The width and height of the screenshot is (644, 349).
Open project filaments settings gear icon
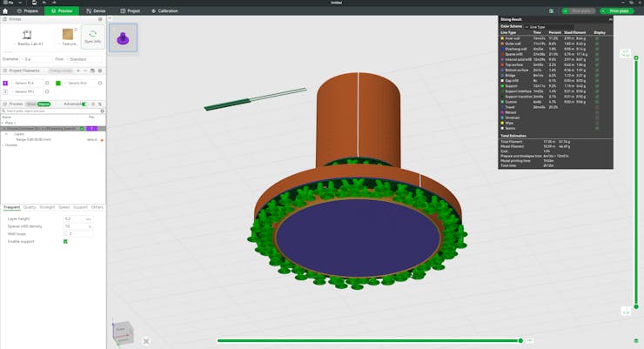(x=101, y=70)
